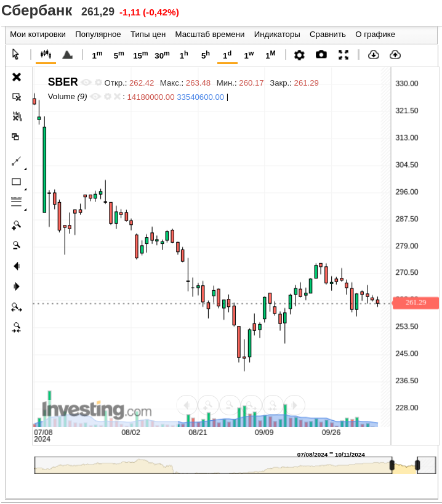Set timeframe to 1 minute
Image resolution: width=442 pixels, height=504 pixels.
pos(97,55)
